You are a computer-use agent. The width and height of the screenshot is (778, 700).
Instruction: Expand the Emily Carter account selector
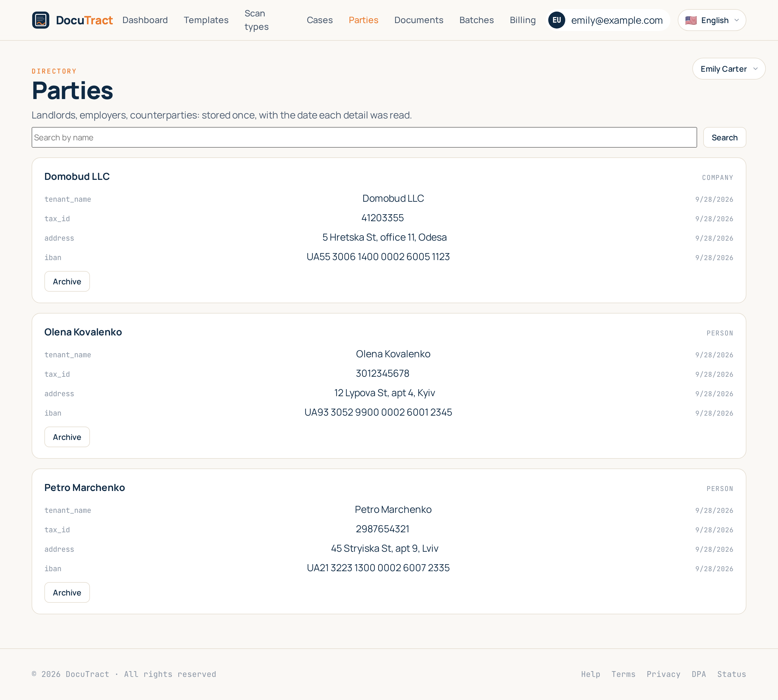tap(728, 69)
